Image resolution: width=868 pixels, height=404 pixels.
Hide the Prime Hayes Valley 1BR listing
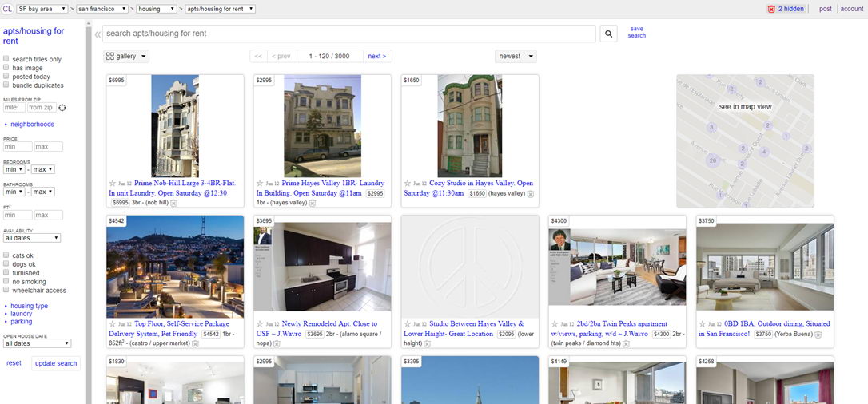[313, 204]
